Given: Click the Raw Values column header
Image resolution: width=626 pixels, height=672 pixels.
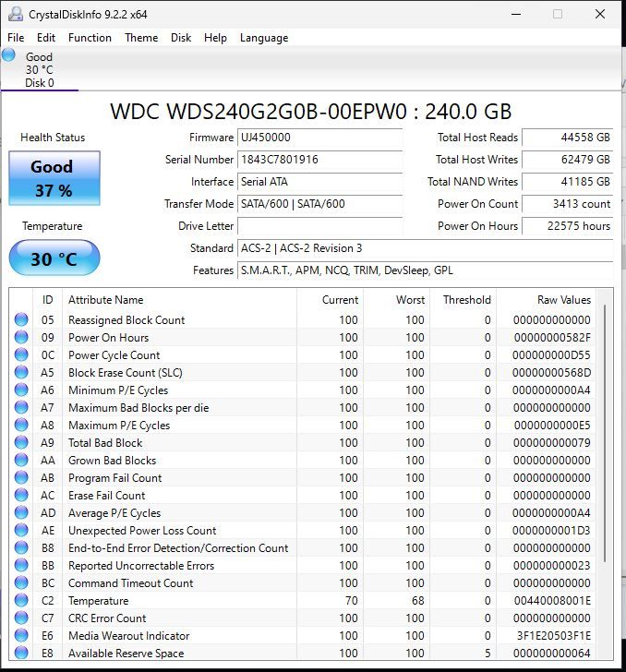Looking at the screenshot, I should point(547,300).
